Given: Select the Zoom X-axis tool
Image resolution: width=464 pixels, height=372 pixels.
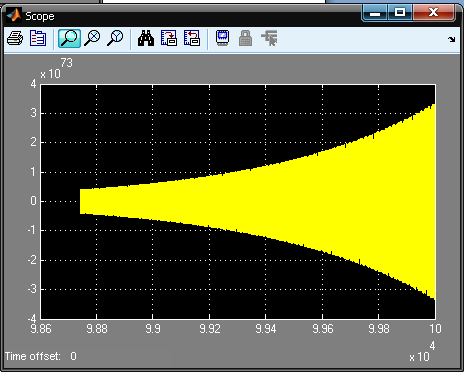Looking at the screenshot, I should [x=92, y=38].
